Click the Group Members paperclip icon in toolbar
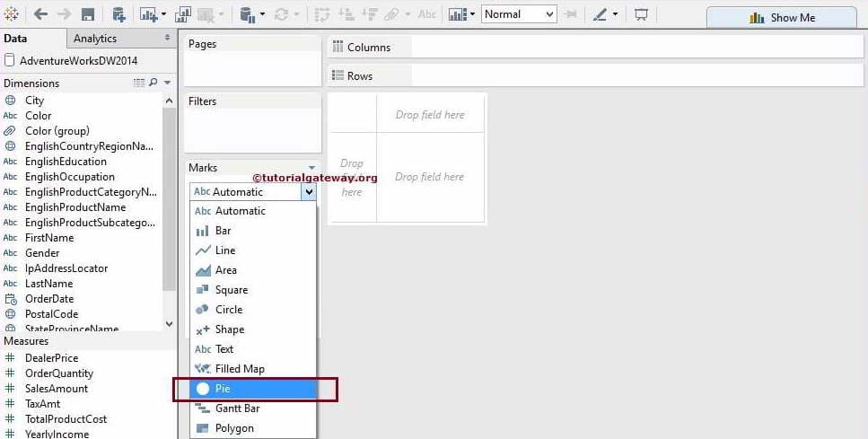The width and height of the screenshot is (868, 439). 392,14
